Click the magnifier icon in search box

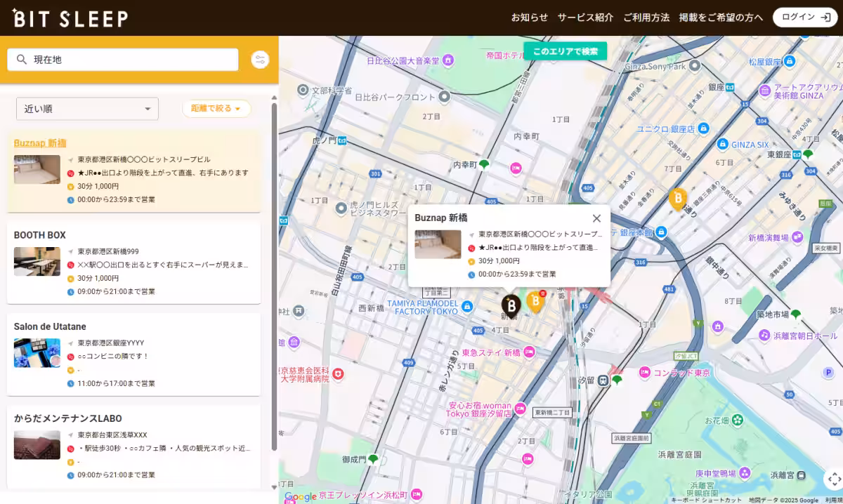[x=21, y=60]
